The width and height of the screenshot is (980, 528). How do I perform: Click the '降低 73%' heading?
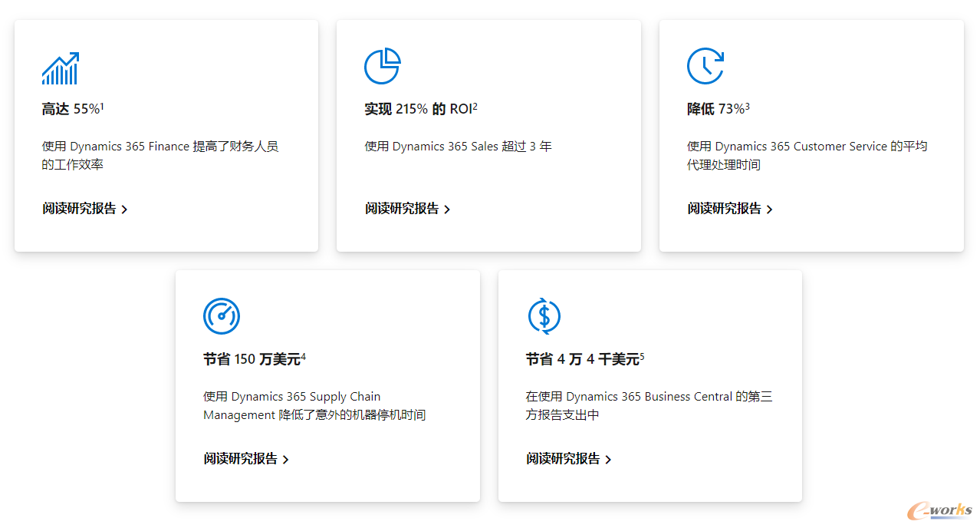coord(719,109)
